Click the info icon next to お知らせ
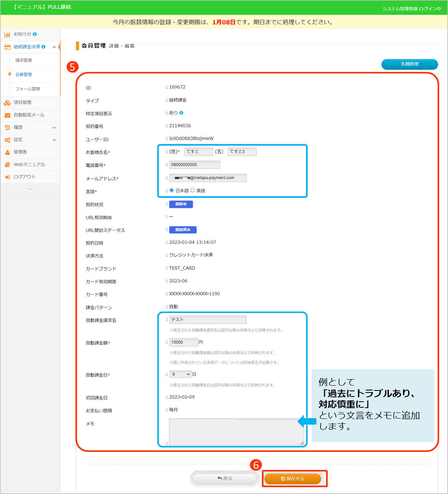Viewport: 448px width, 494px height. click(x=35, y=34)
